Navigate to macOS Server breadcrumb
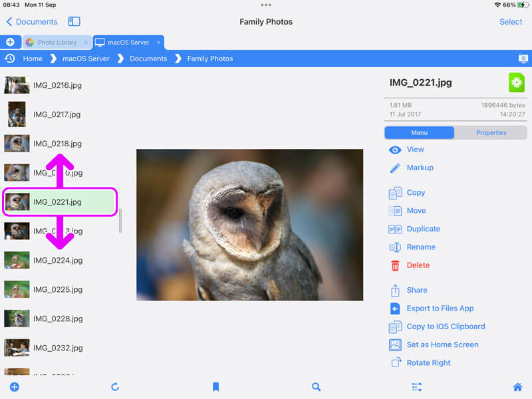This screenshot has height=399, width=532. 86,59
